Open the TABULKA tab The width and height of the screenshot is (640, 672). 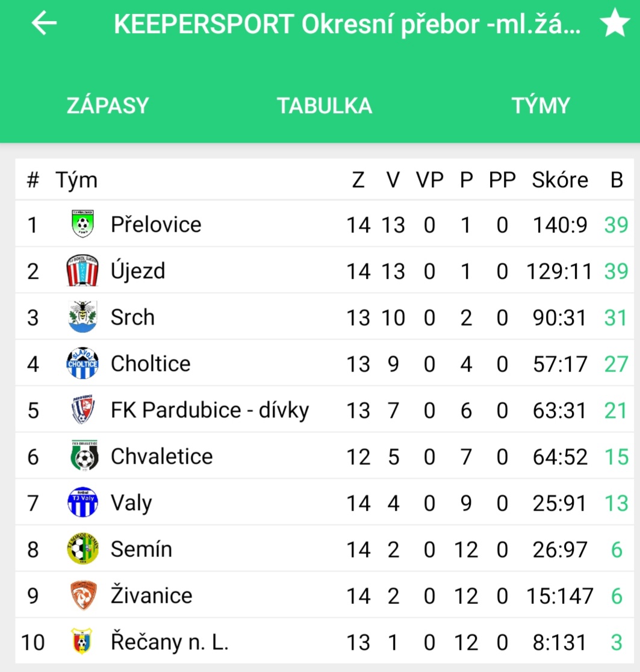(325, 105)
